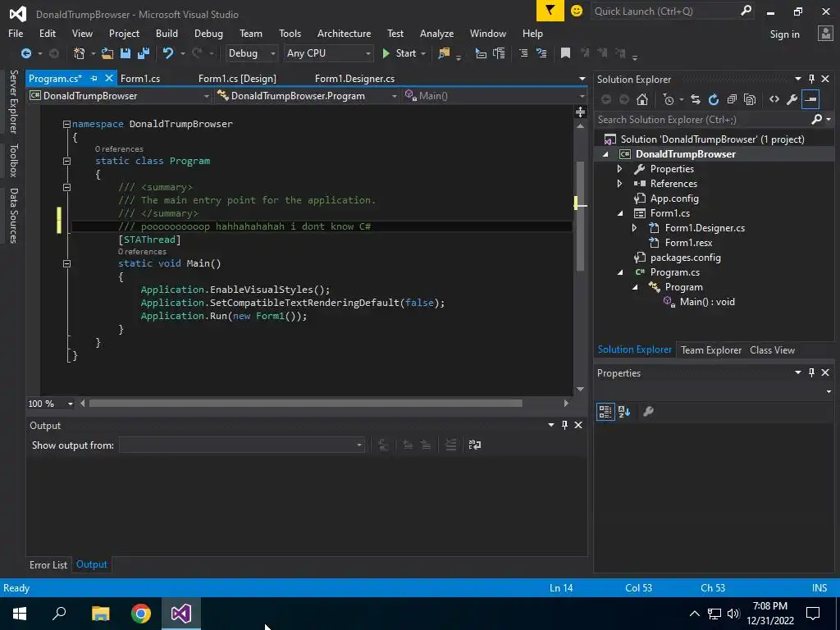Collapse the static void Main() code block
Screen dimensions: 840x630
pos(66,263)
